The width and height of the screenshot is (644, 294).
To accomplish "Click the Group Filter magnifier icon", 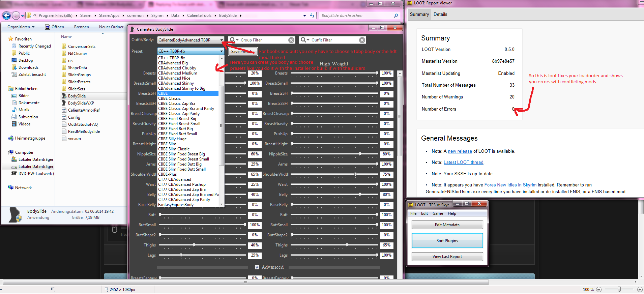I will pyautogui.click(x=233, y=40).
